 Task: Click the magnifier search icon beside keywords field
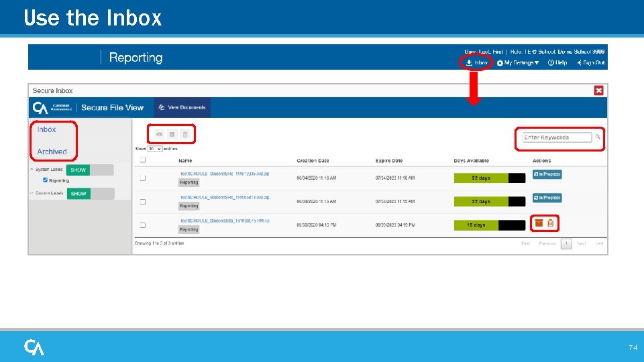coord(598,137)
